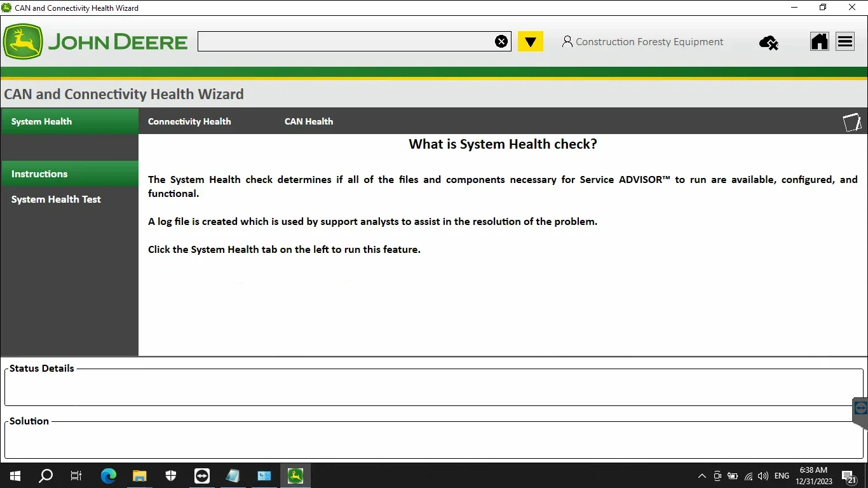Click the Meet Now tray icon
Screen dimensions: 868x488
tap(717, 476)
